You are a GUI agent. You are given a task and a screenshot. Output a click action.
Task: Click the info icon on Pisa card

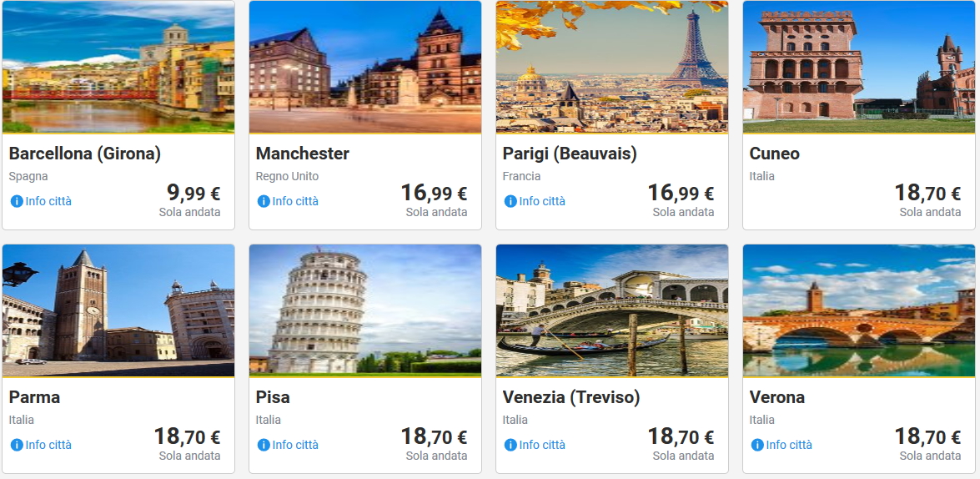(264, 445)
